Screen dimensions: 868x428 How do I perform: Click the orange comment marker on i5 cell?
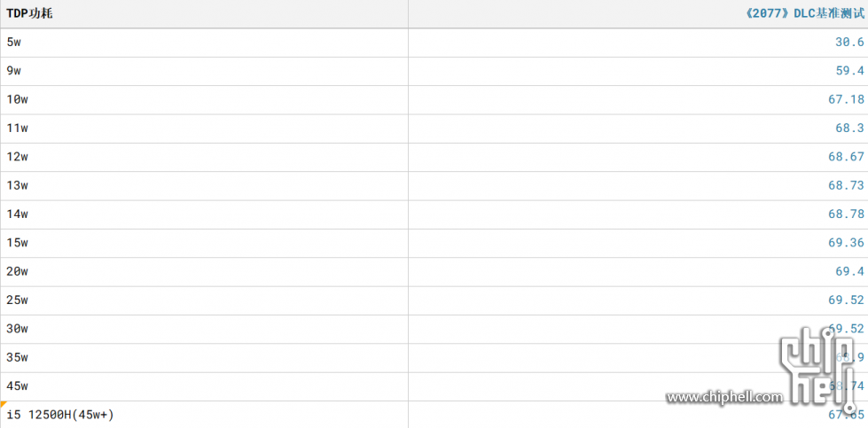(x=3, y=404)
